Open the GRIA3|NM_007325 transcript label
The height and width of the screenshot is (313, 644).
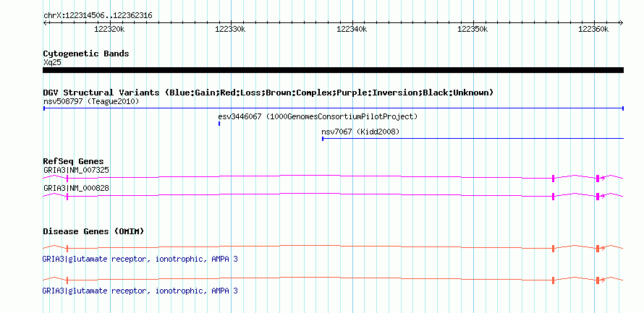tap(76, 170)
